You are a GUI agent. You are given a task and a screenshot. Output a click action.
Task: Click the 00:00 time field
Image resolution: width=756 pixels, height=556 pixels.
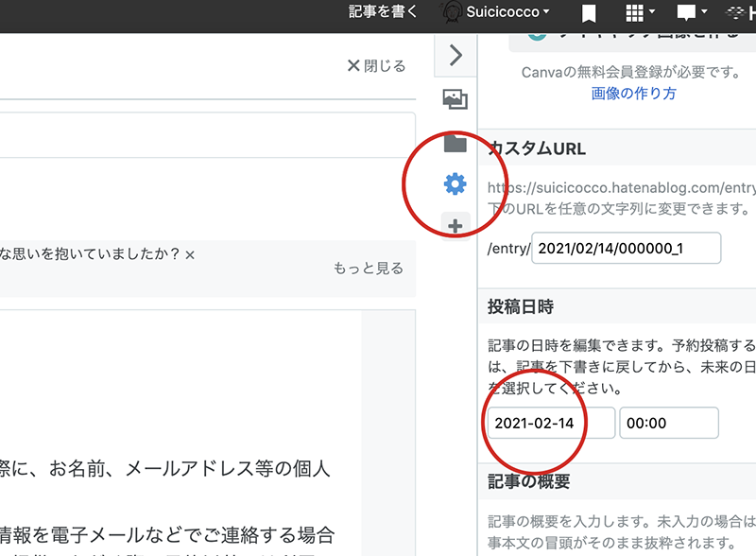click(669, 423)
